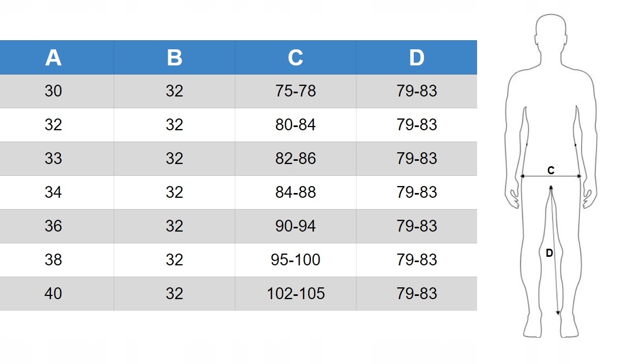Click the 90-94 cell in column C
Viewport: 617px width, 364px height.
tap(295, 226)
